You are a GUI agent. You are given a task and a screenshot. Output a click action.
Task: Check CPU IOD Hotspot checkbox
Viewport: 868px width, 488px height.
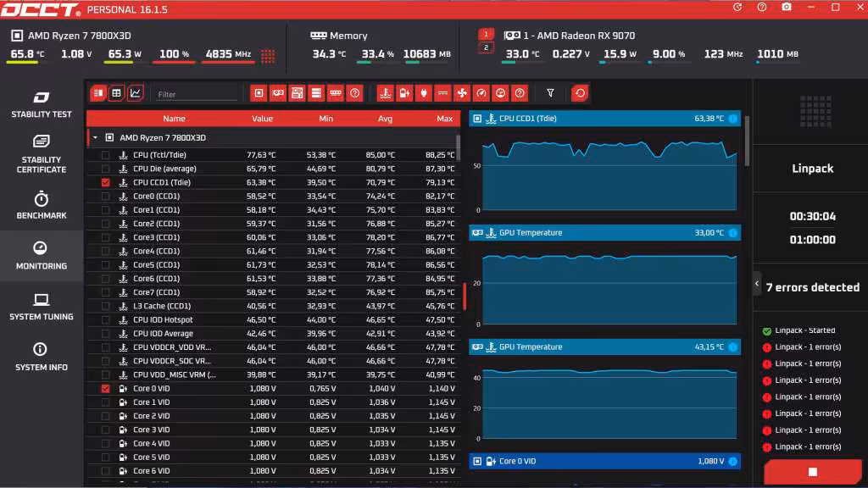coord(105,319)
